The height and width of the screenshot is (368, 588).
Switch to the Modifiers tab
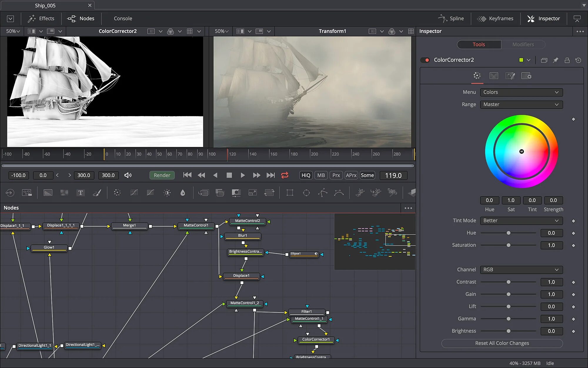click(x=523, y=44)
